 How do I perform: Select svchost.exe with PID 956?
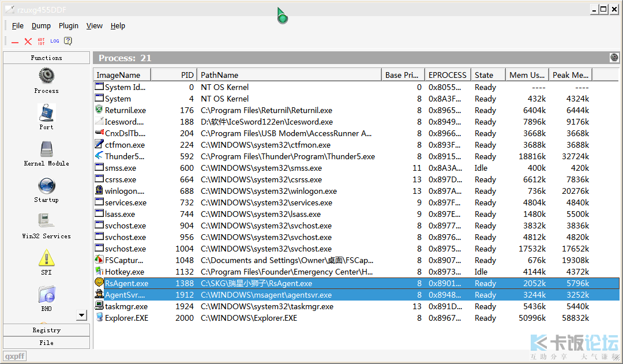(356, 237)
